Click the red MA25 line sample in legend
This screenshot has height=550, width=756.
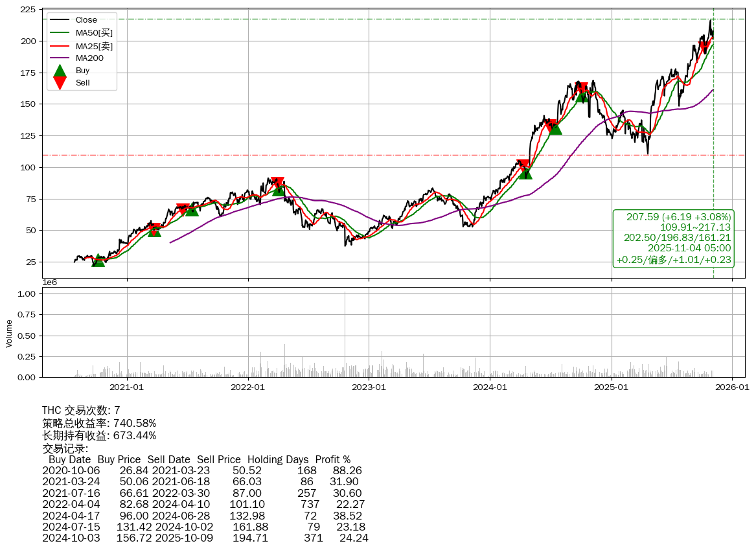click(x=60, y=46)
